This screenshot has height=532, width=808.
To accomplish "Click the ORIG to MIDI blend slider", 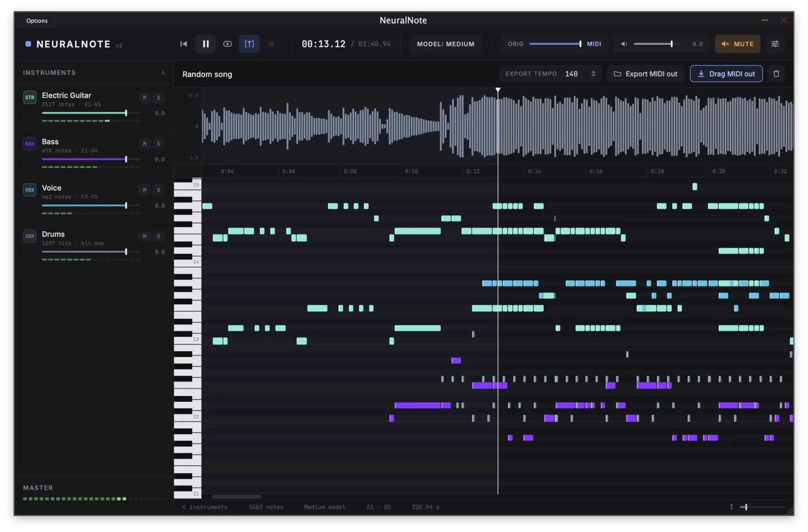I will click(x=555, y=44).
